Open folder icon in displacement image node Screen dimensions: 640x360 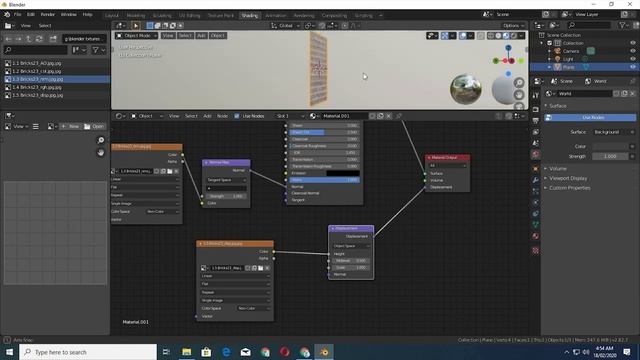coord(260,268)
